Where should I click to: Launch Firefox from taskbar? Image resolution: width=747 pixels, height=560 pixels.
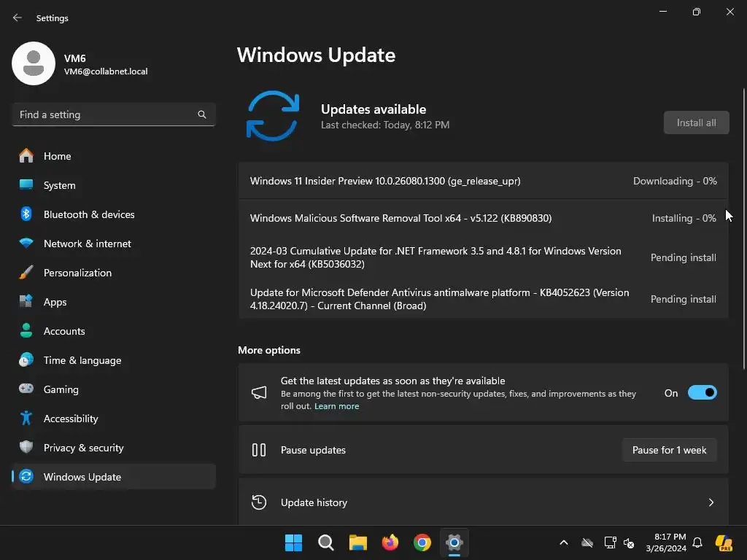390,542
